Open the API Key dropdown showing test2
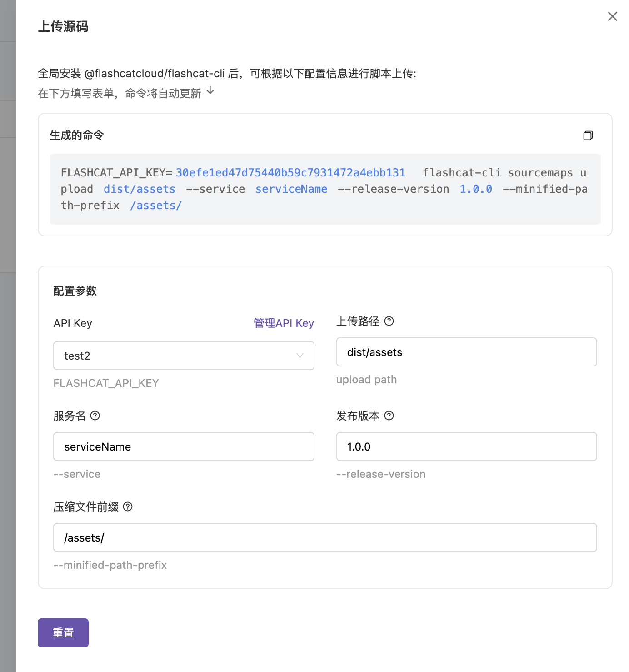Screen dimensions: 629x672 coord(184,356)
